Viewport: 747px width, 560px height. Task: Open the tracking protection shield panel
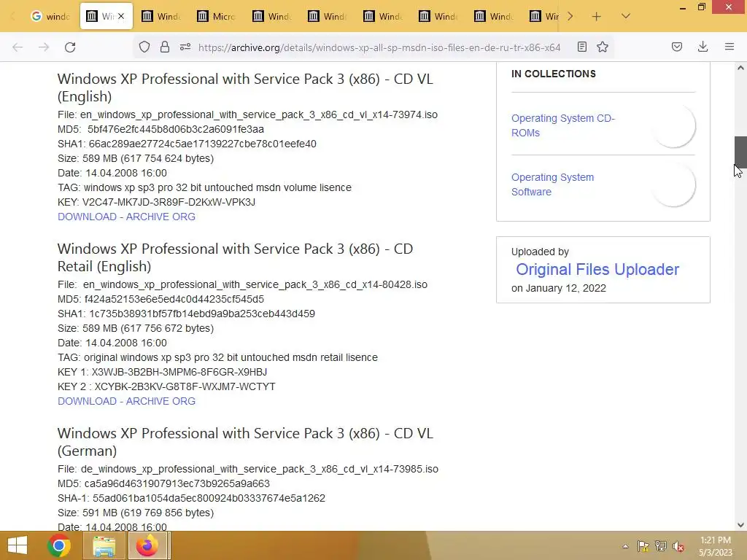(x=144, y=47)
